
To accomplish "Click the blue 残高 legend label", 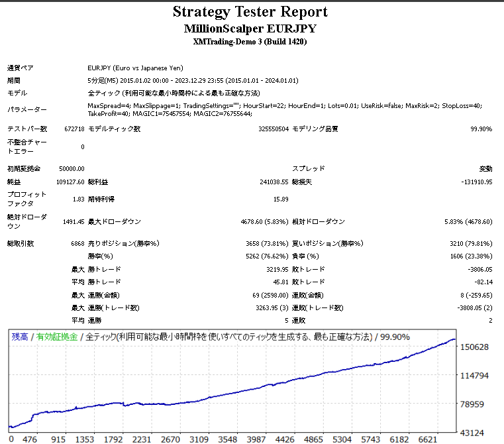I will (20, 337).
